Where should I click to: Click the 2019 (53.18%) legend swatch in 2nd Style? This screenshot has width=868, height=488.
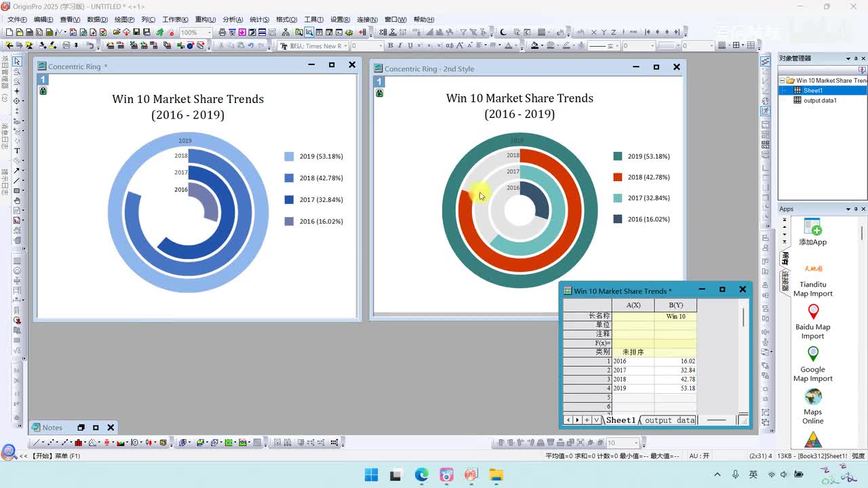click(618, 156)
